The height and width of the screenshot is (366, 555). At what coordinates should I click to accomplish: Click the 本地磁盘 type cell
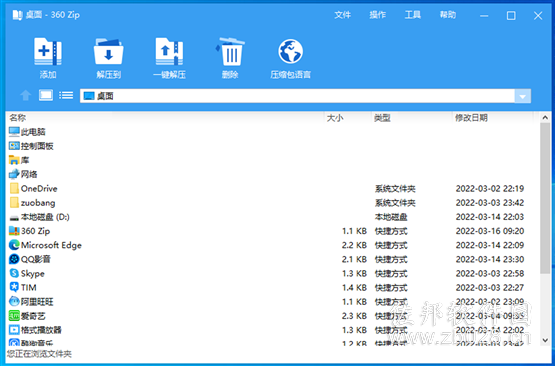[391, 217]
